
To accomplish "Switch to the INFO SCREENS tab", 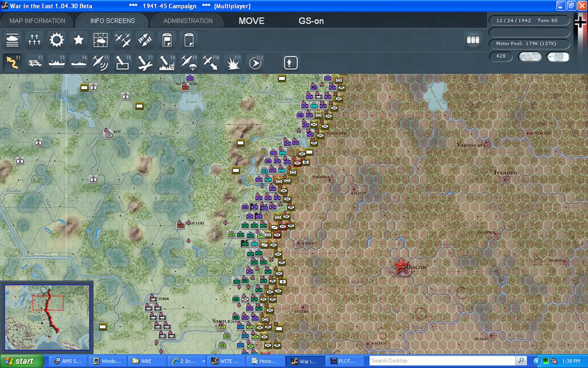I will (113, 21).
